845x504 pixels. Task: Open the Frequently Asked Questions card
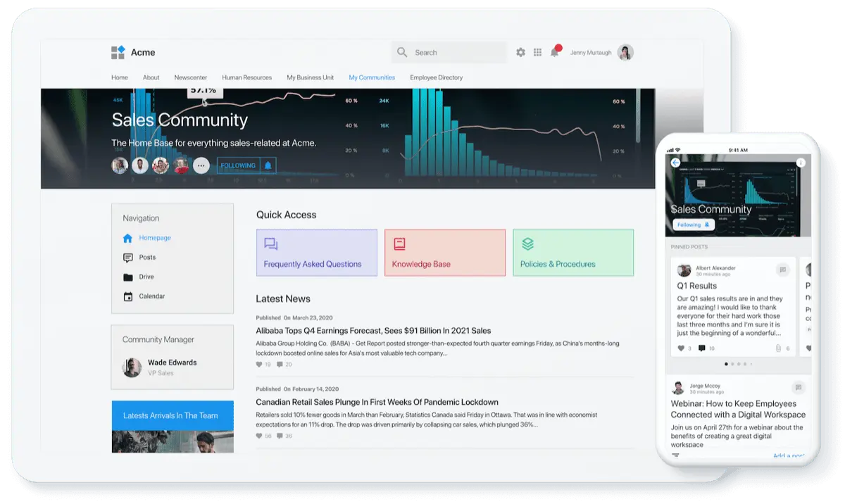point(317,253)
